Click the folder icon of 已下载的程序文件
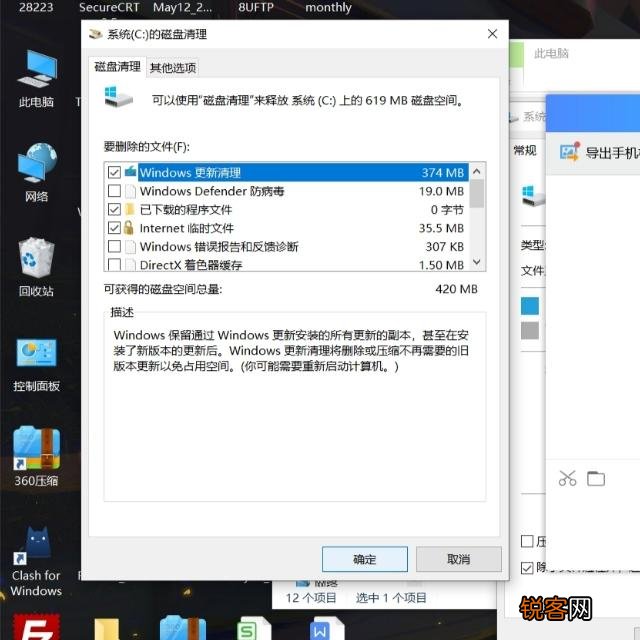The width and height of the screenshot is (640, 640). (x=130, y=209)
